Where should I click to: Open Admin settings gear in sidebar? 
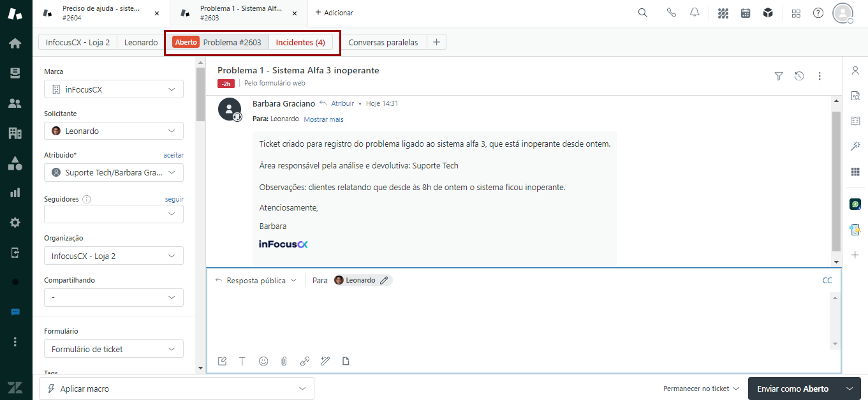point(15,223)
